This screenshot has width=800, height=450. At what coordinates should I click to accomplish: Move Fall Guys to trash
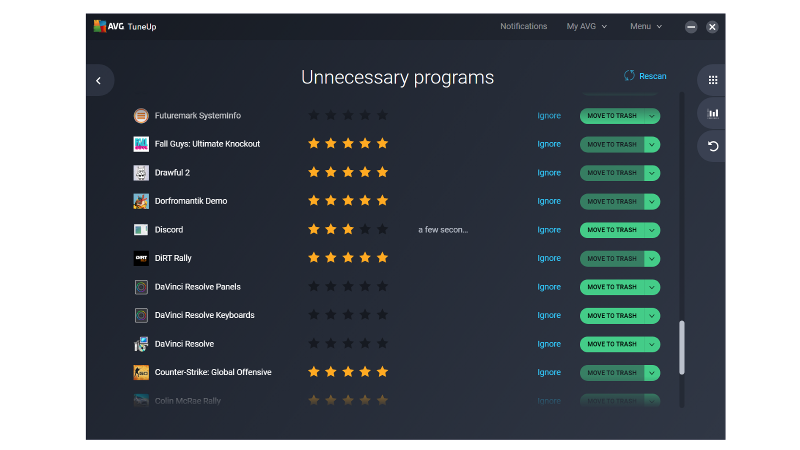coord(612,144)
